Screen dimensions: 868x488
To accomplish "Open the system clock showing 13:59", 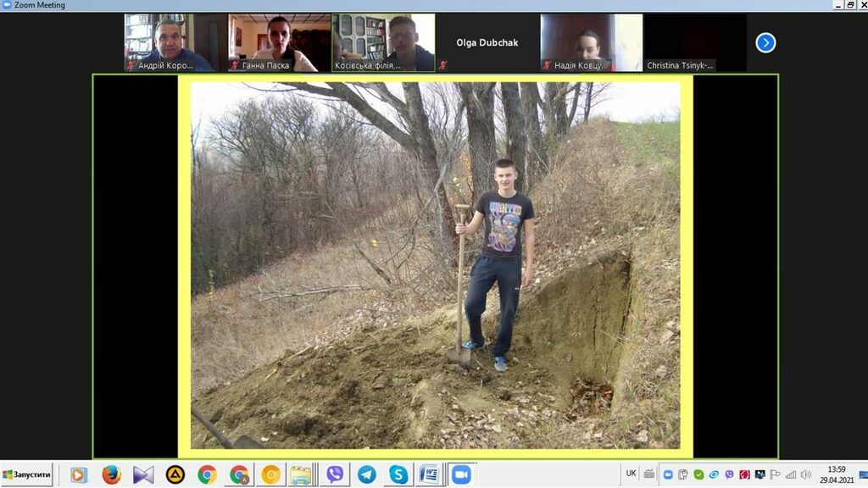I will click(836, 474).
